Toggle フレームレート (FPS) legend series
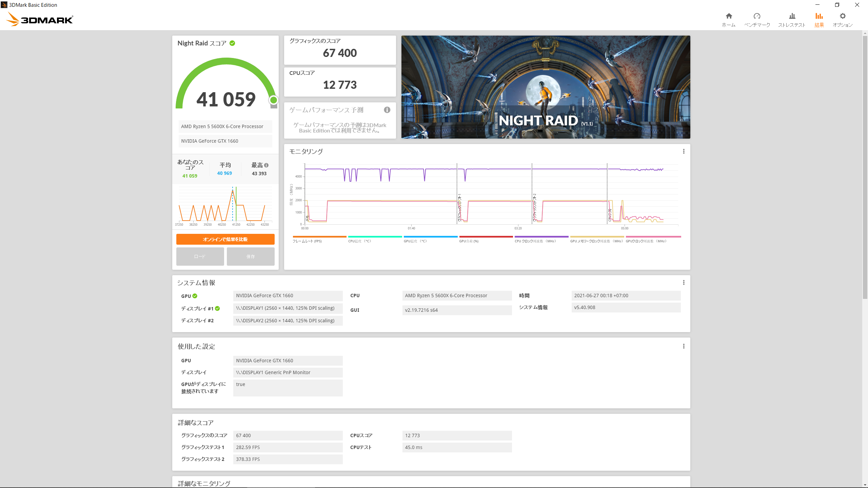The width and height of the screenshot is (868, 488). pyautogui.click(x=319, y=240)
